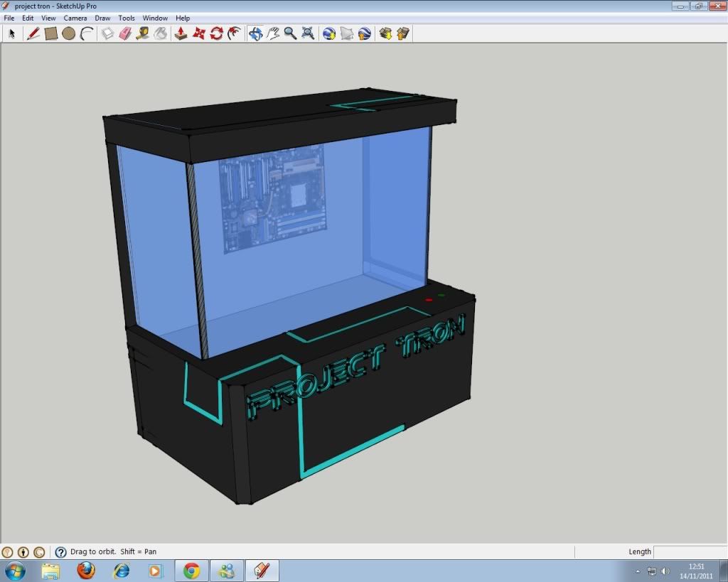The width and height of the screenshot is (728, 582).
Task: Open the Window menu
Action: [155, 18]
